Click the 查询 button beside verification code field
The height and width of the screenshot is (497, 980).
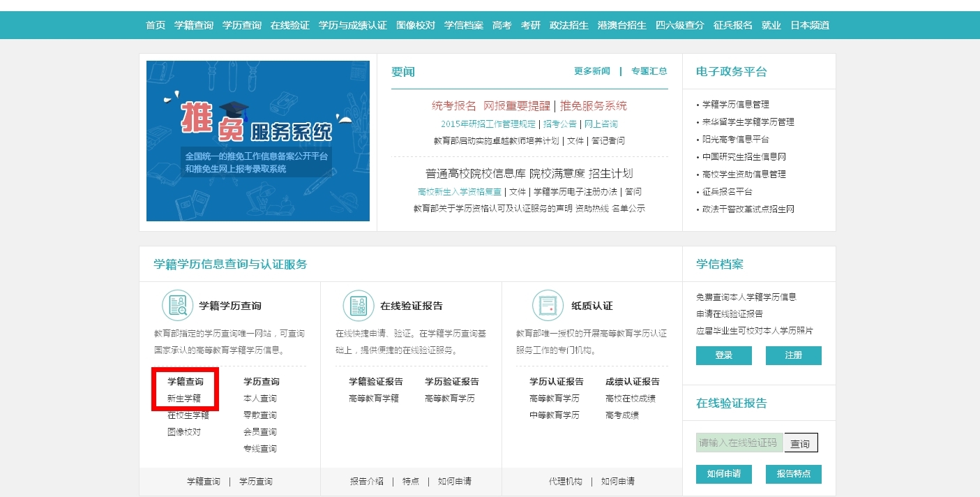pos(800,443)
